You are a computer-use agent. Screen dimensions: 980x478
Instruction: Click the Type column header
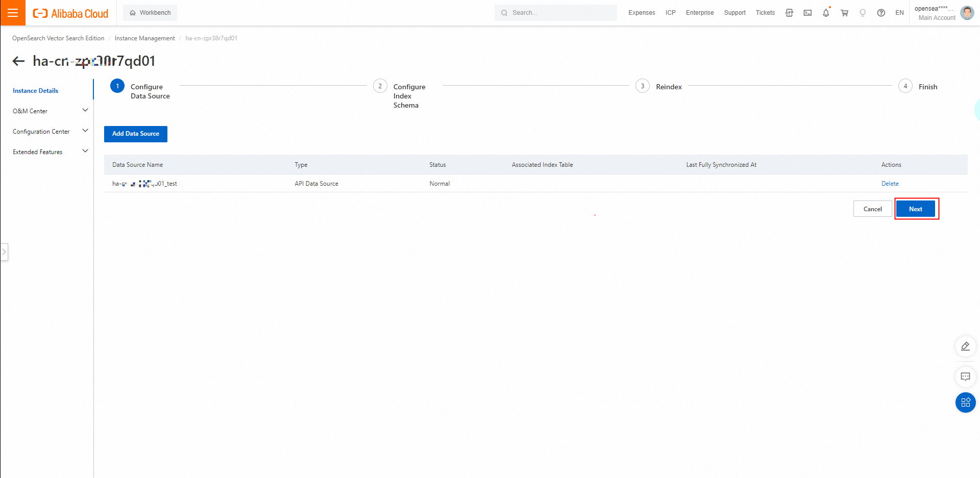coord(301,165)
